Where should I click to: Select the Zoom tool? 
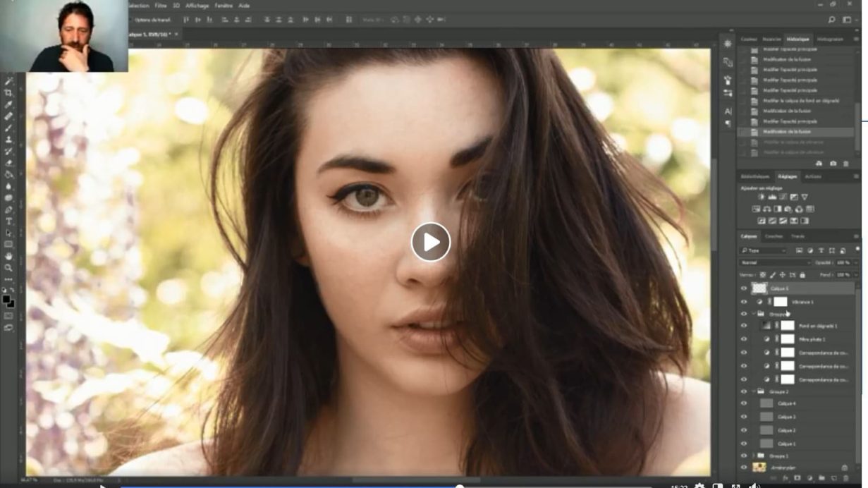click(8, 268)
